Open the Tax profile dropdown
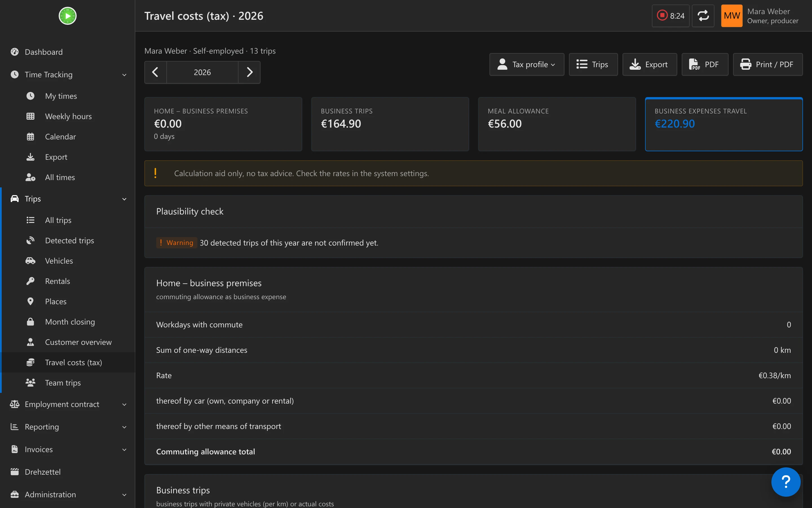This screenshot has width=812, height=508. pos(526,65)
